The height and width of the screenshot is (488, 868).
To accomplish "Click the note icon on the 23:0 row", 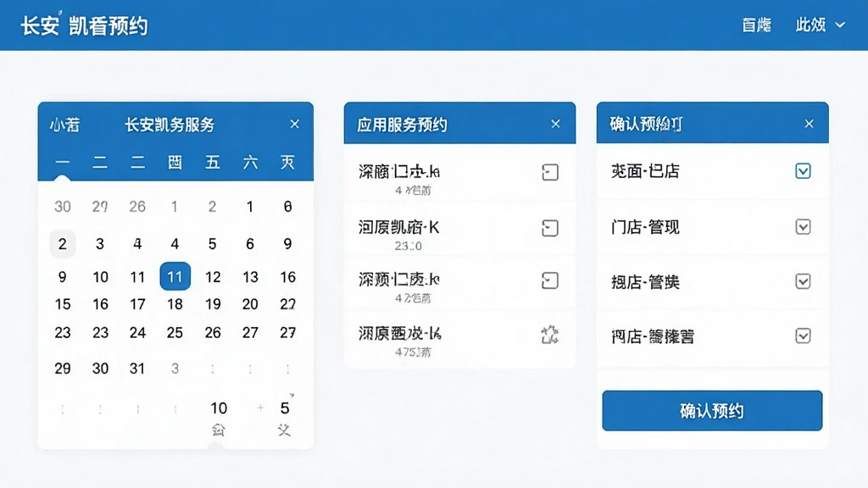I will (549, 228).
